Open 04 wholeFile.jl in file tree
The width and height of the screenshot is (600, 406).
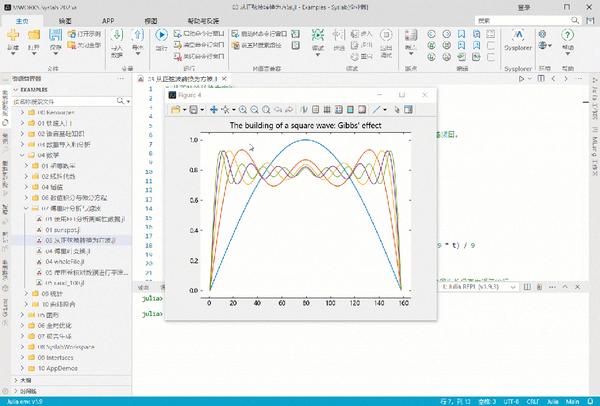coord(65,262)
